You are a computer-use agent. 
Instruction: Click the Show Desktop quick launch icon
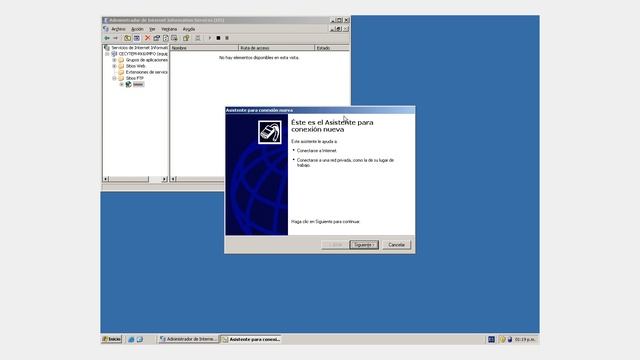(140, 339)
